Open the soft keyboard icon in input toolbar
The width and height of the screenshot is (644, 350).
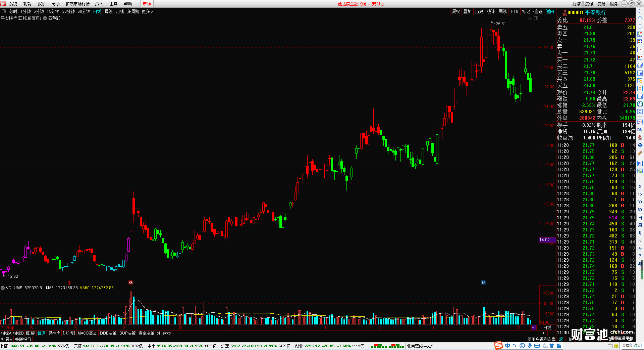[537, 346]
